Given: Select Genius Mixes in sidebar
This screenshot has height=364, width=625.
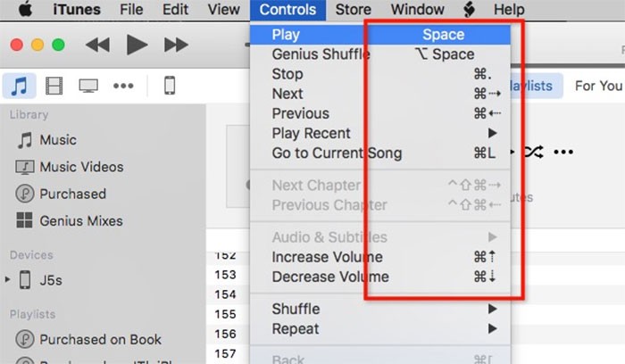Looking at the screenshot, I should (80, 220).
